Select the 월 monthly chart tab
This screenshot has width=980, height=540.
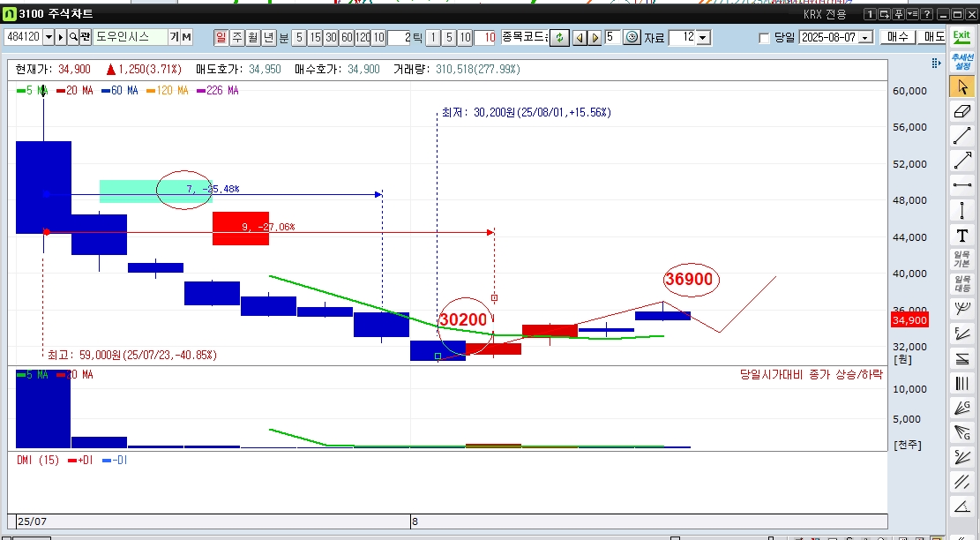click(252, 37)
